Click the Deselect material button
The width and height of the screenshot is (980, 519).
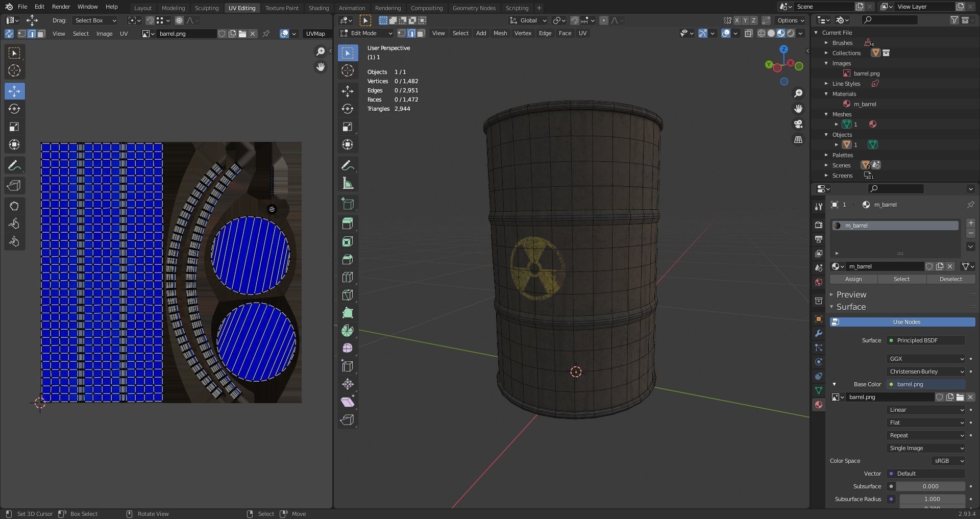pos(950,279)
